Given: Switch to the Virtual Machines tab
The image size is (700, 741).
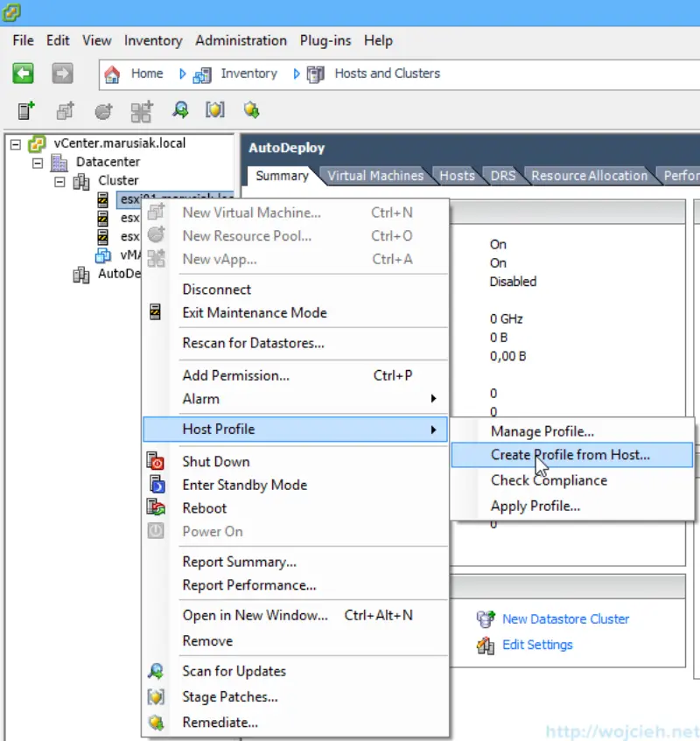Looking at the screenshot, I should [x=375, y=175].
